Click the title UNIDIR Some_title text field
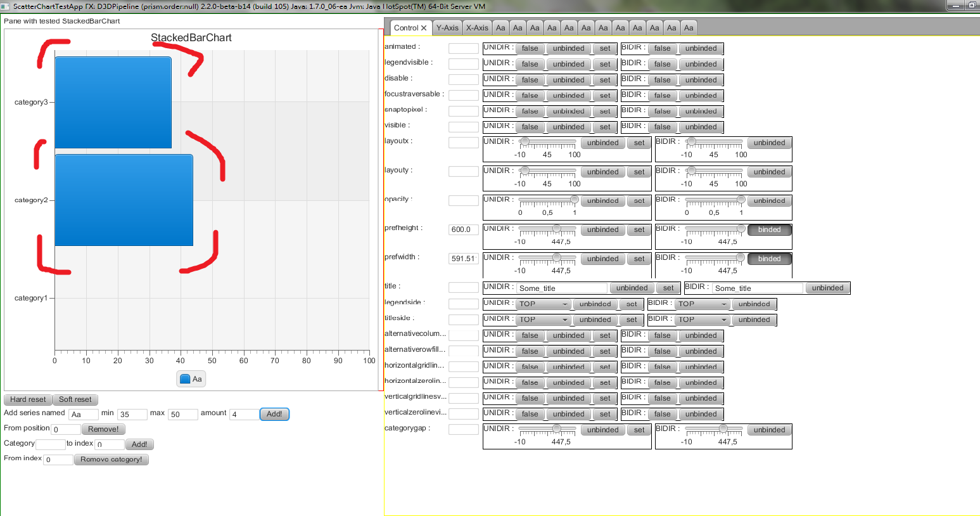 click(x=561, y=288)
